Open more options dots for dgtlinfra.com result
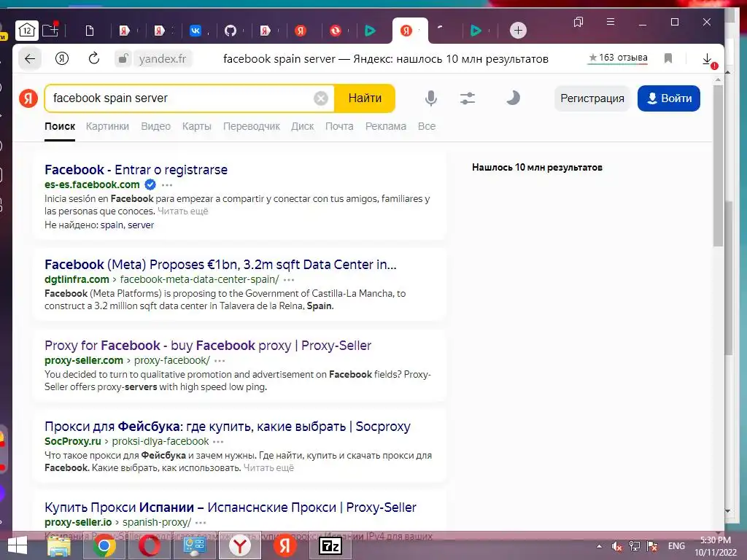Image resolution: width=747 pixels, height=560 pixels. click(x=289, y=280)
